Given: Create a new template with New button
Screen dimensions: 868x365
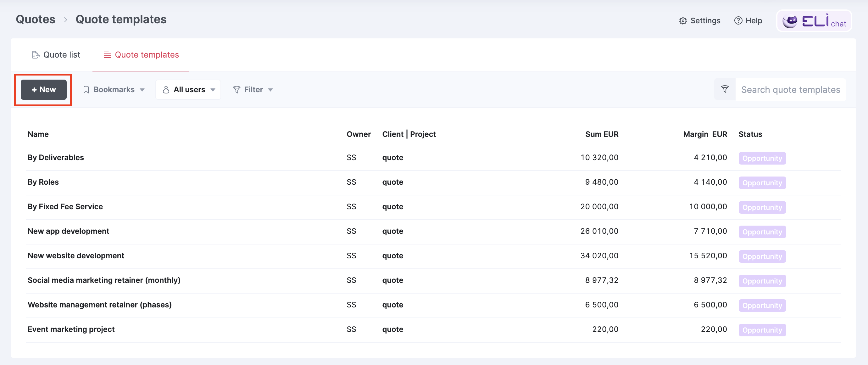Looking at the screenshot, I should pos(43,90).
